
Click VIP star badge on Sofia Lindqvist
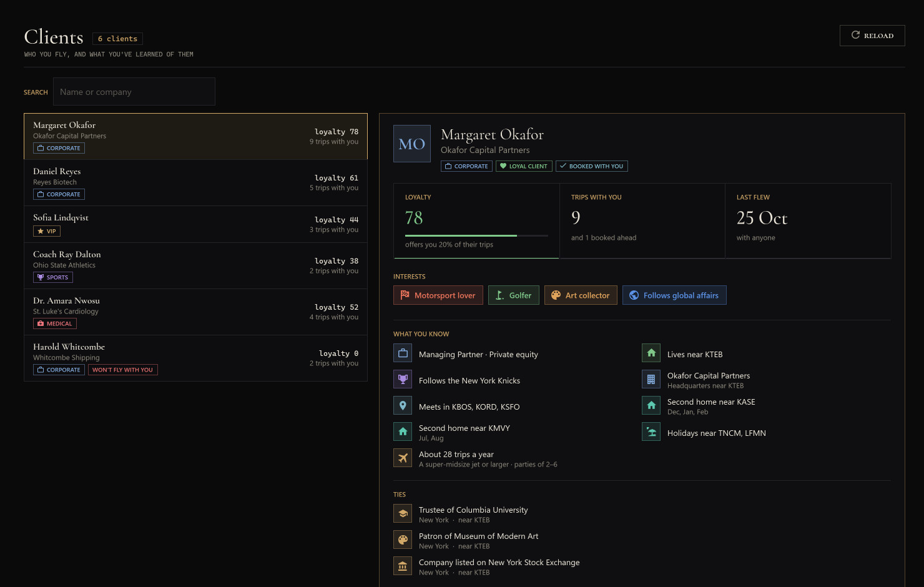pos(47,231)
